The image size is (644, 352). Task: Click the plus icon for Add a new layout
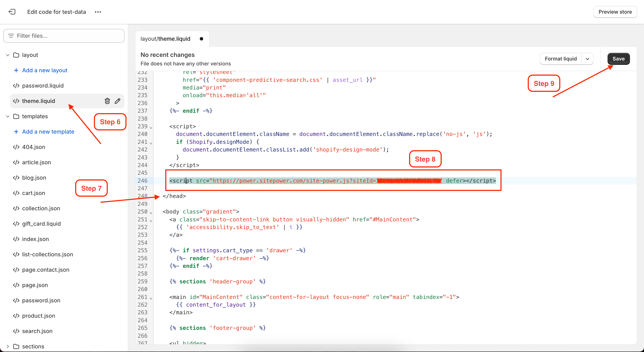point(16,70)
